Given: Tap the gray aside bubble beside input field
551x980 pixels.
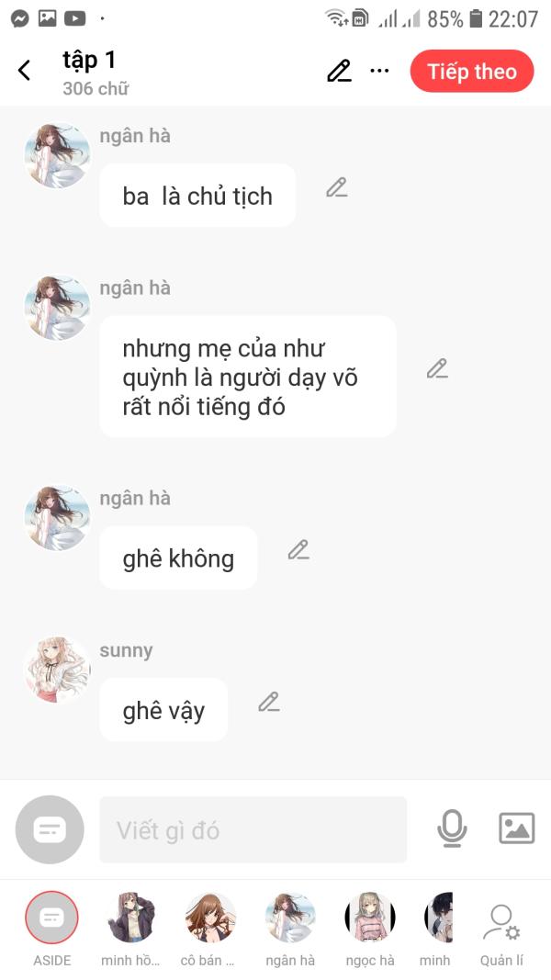Looking at the screenshot, I should [x=50, y=830].
